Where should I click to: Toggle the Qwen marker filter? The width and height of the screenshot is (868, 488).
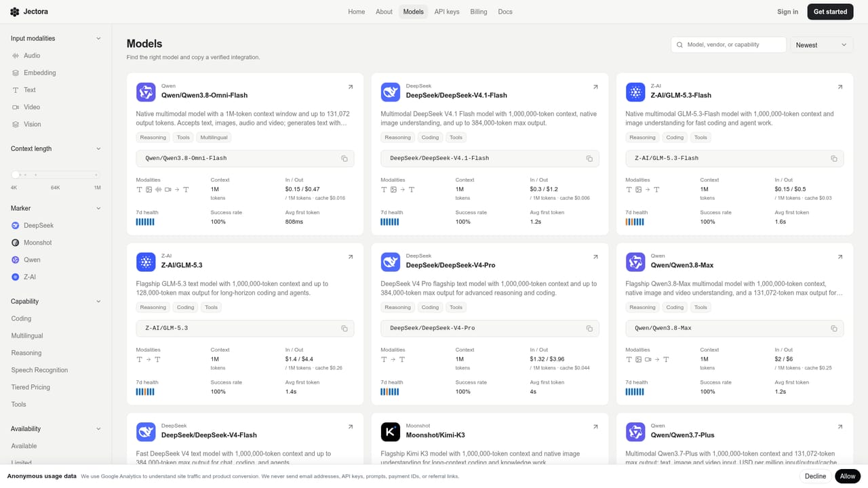pos(56,260)
